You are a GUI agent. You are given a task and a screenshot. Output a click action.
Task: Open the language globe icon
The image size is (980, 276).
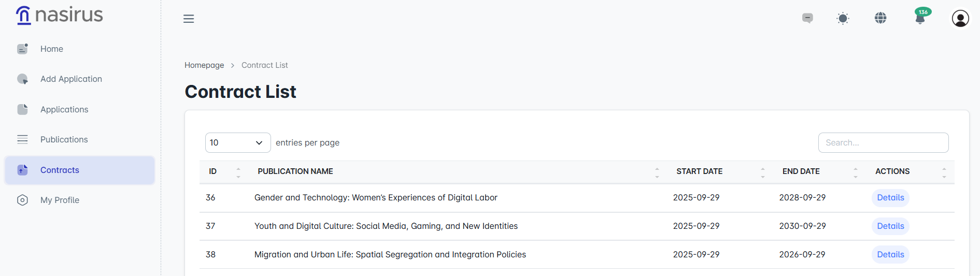[x=880, y=18]
